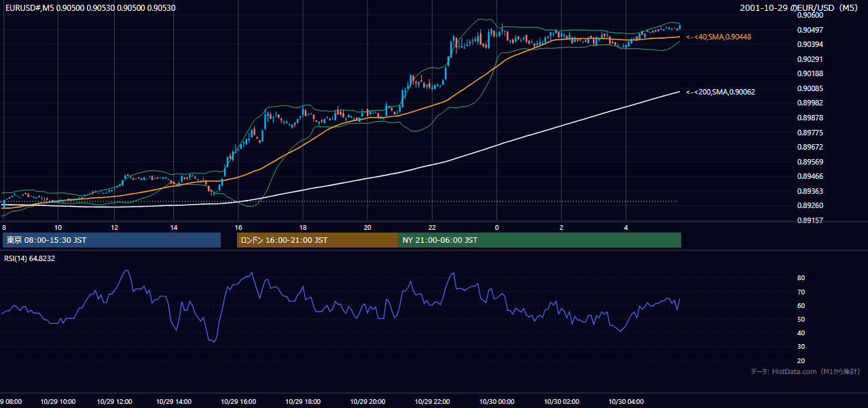Click the 200 SMA label reading 0.90062

point(721,92)
